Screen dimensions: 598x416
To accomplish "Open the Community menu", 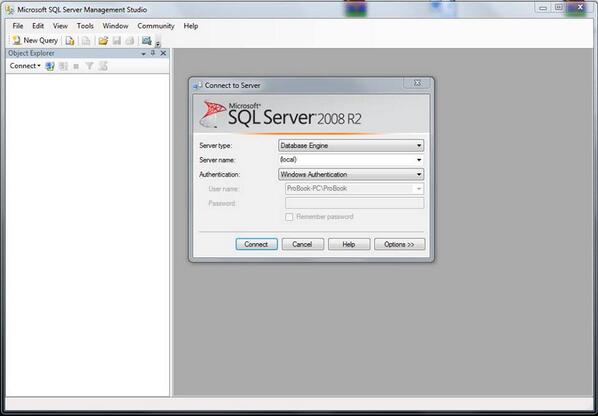I will click(x=156, y=26).
